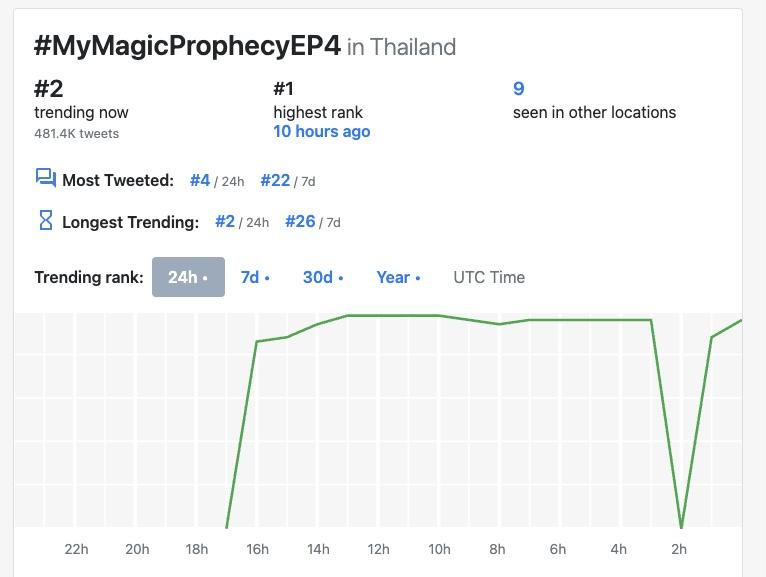Click the 16h axis label on chart
The width and height of the screenshot is (766, 577).
click(257, 549)
